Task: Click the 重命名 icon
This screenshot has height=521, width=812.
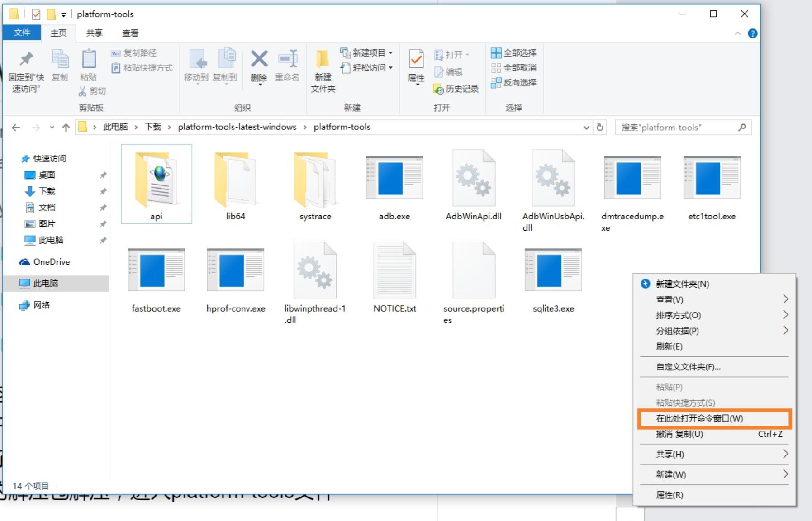Action: click(x=287, y=59)
